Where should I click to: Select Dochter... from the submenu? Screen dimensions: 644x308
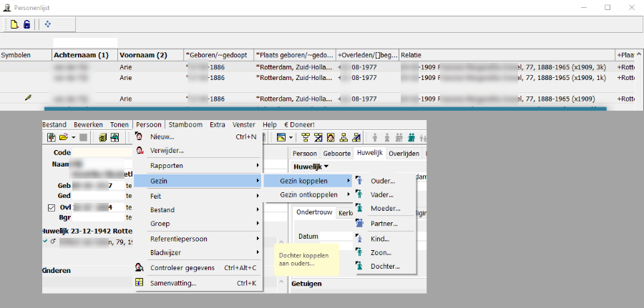(385, 267)
